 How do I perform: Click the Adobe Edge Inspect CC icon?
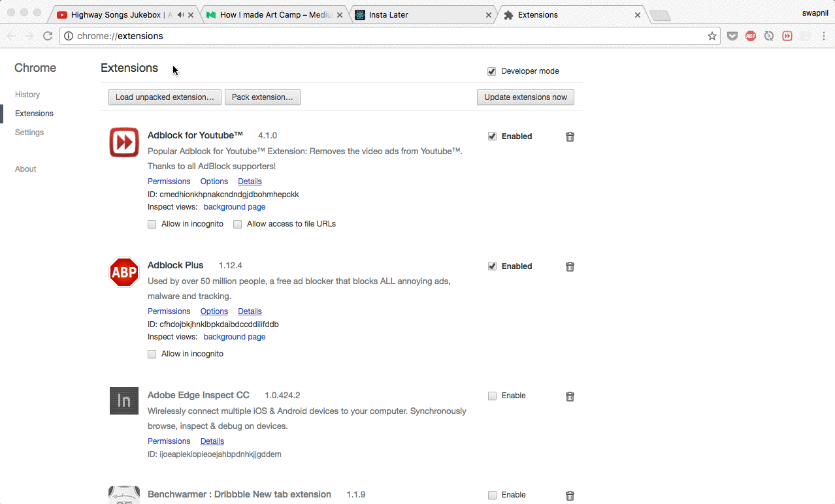click(x=124, y=400)
